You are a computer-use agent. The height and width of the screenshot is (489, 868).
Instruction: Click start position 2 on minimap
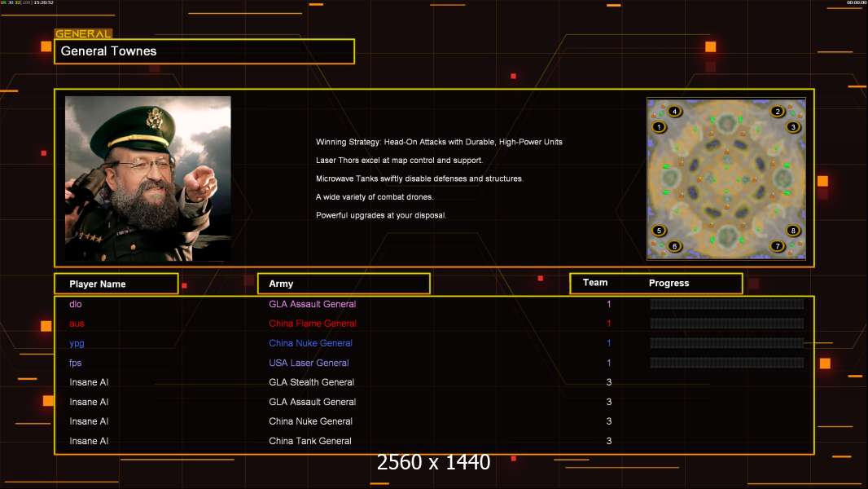[778, 112]
